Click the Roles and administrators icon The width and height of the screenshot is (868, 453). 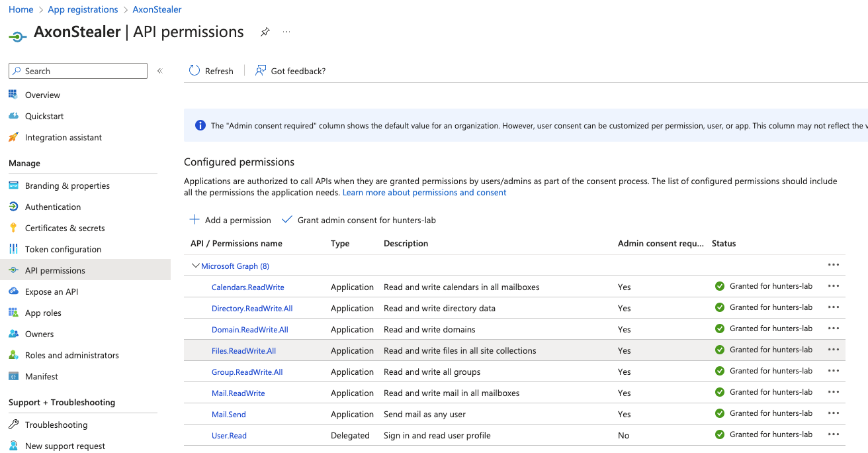(13, 355)
